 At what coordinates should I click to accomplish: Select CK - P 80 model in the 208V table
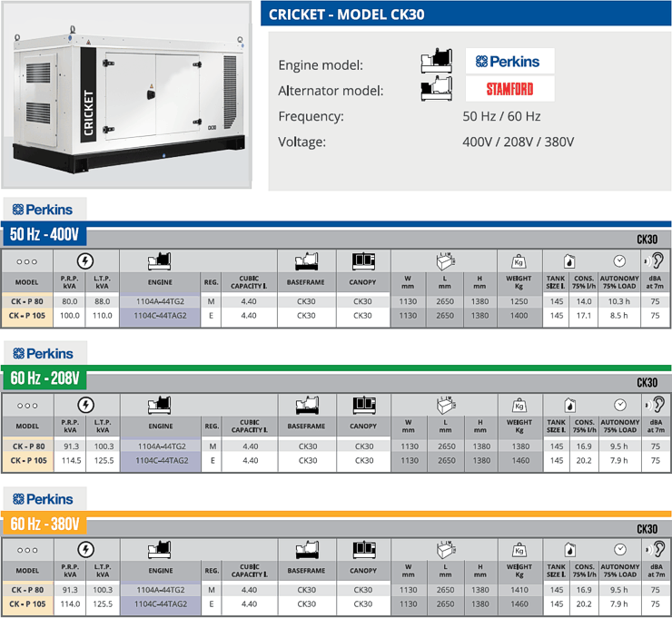(x=28, y=446)
